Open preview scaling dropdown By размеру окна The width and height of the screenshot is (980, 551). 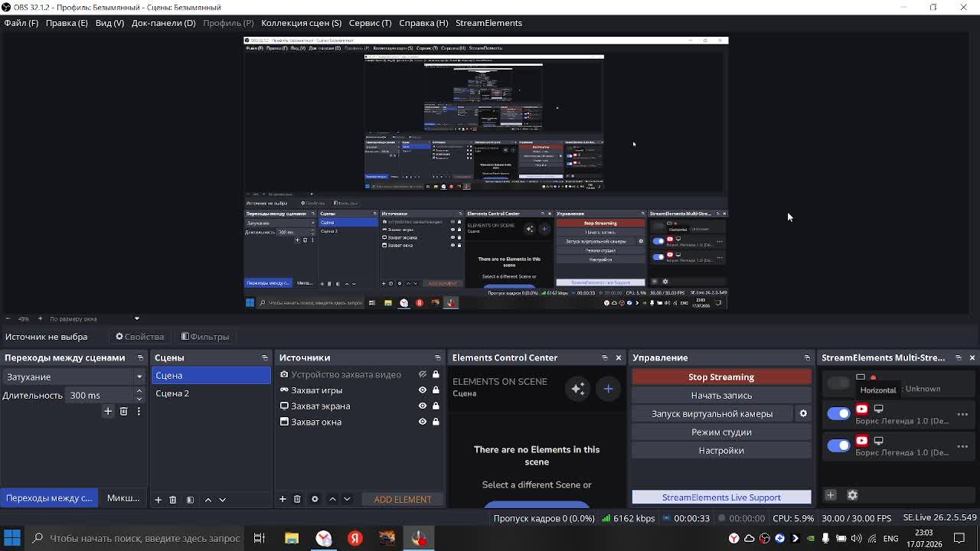click(93, 318)
